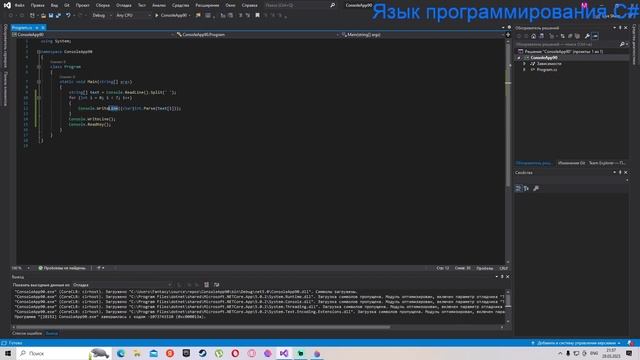
Task: Click the Undo arrow icon
Action: 68,15
